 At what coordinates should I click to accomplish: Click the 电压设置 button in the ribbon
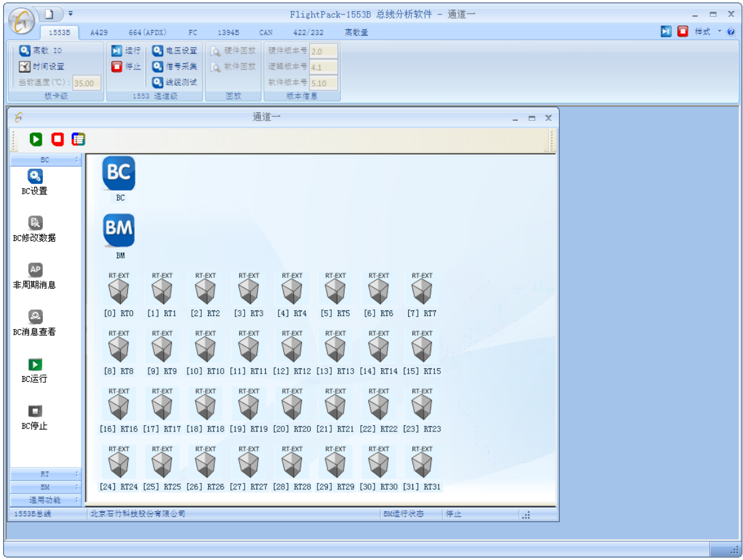[x=175, y=50]
